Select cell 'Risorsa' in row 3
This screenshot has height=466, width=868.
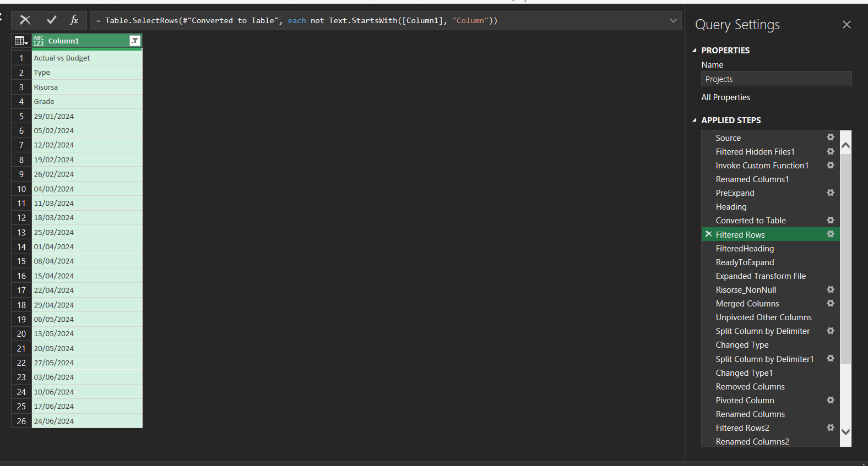pyautogui.click(x=87, y=87)
